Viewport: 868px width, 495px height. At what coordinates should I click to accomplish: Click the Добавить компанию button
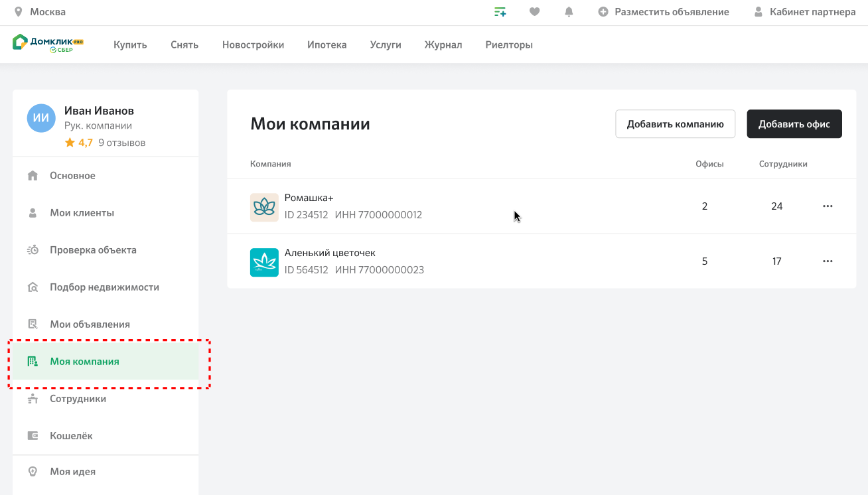tap(676, 124)
